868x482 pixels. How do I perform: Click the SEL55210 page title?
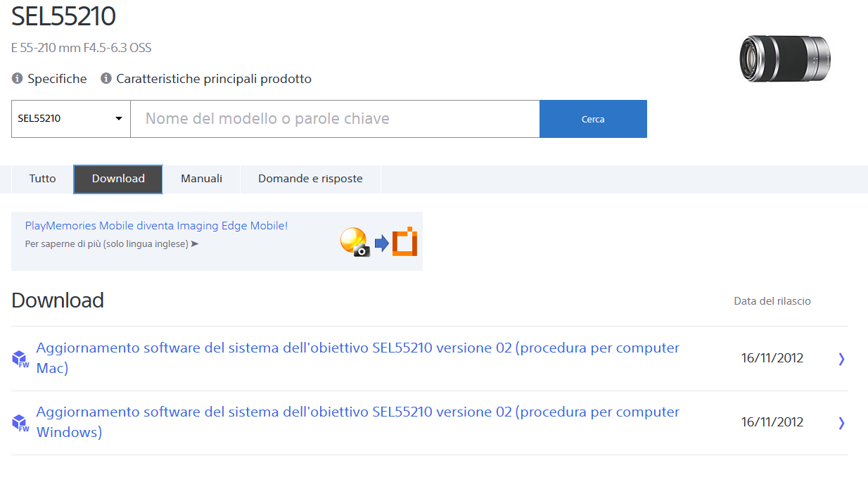point(63,15)
